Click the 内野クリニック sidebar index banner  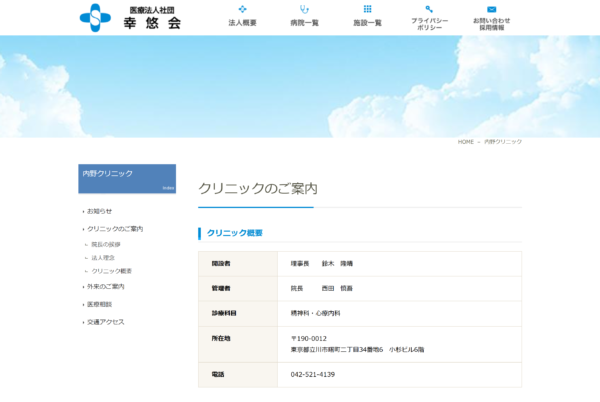click(x=127, y=179)
